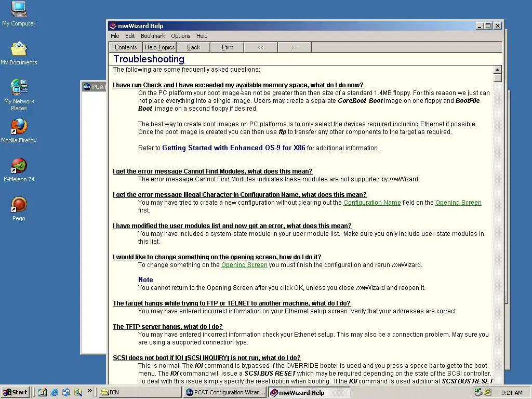Open the Start menu

click(x=15, y=392)
